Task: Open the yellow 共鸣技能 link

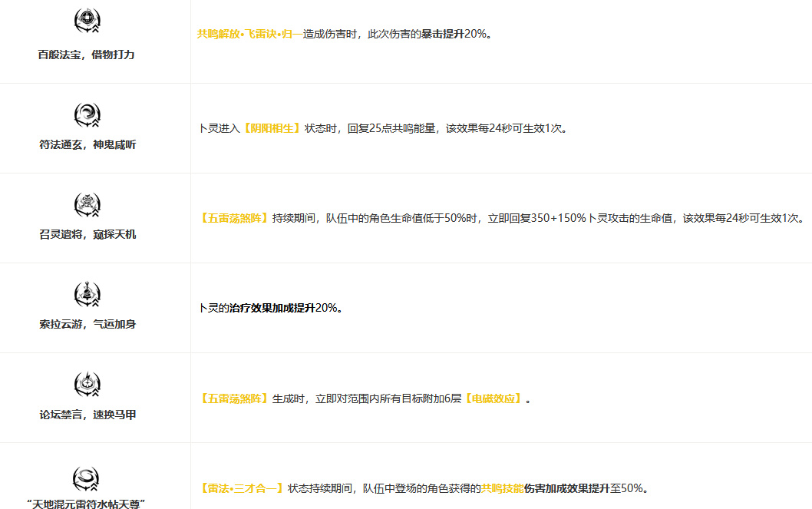Action: coord(503,488)
